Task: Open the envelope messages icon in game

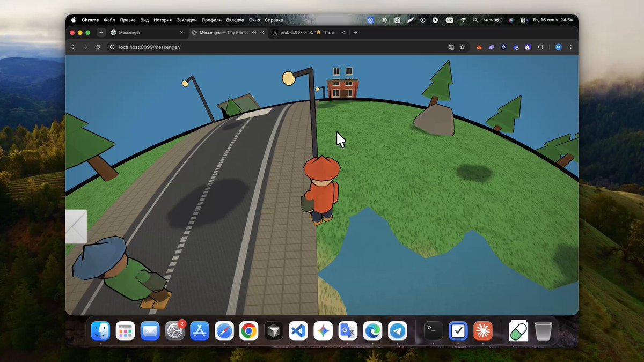Action: 76,226
